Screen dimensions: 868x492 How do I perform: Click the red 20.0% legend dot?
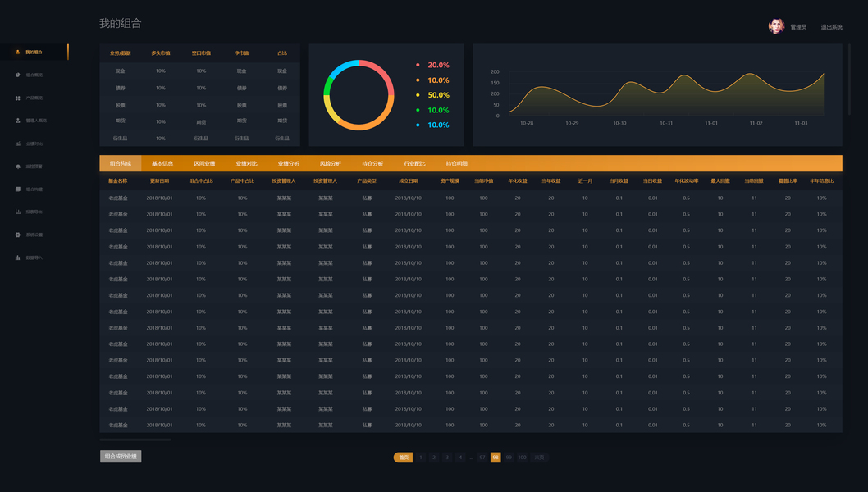(x=418, y=65)
